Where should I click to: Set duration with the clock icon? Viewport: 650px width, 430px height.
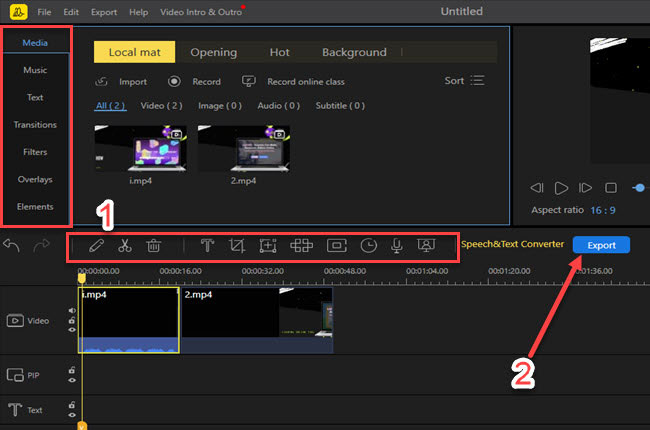coord(369,245)
